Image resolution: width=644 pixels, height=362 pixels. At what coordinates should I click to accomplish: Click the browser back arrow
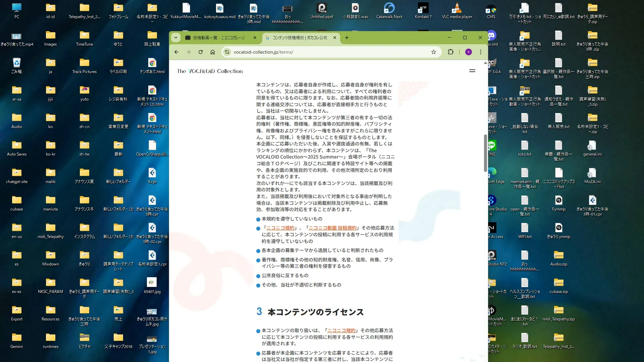pyautogui.click(x=176, y=52)
